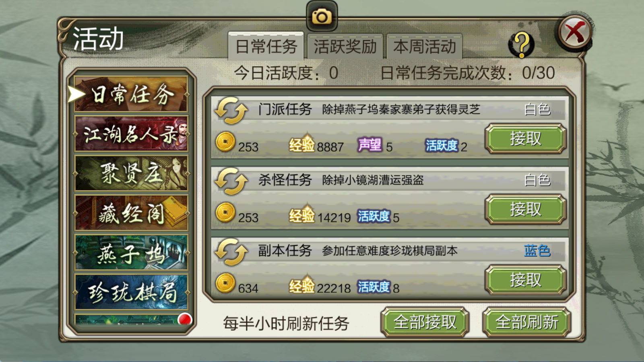Accept the 副本任务 quest with 接取
Image resolution: width=644 pixels, height=362 pixels.
(526, 280)
